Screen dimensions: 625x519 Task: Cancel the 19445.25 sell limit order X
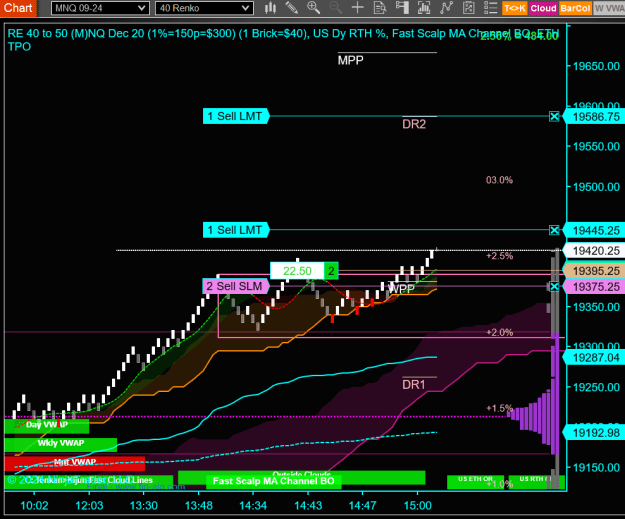coord(554,230)
